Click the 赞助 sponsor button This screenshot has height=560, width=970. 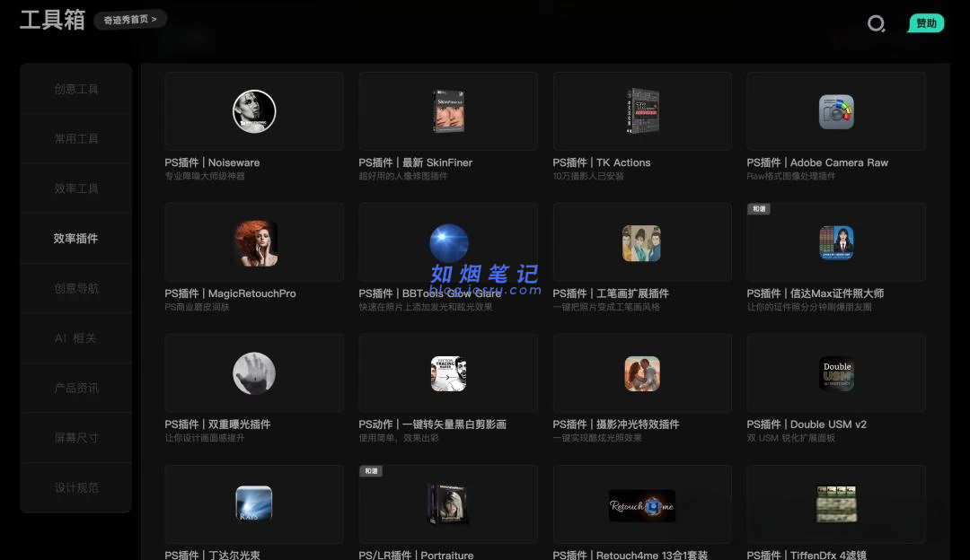pos(926,22)
